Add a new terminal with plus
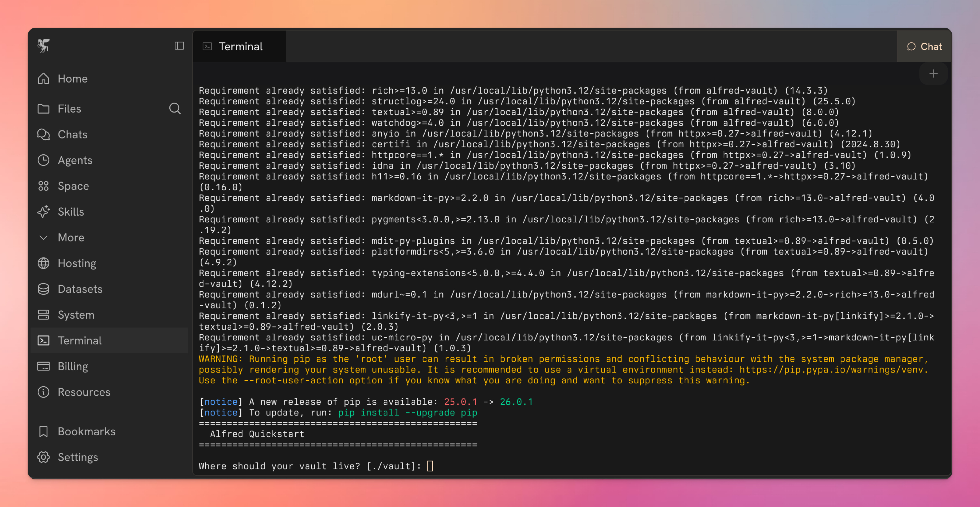Image resolution: width=980 pixels, height=507 pixels. pyautogui.click(x=933, y=74)
